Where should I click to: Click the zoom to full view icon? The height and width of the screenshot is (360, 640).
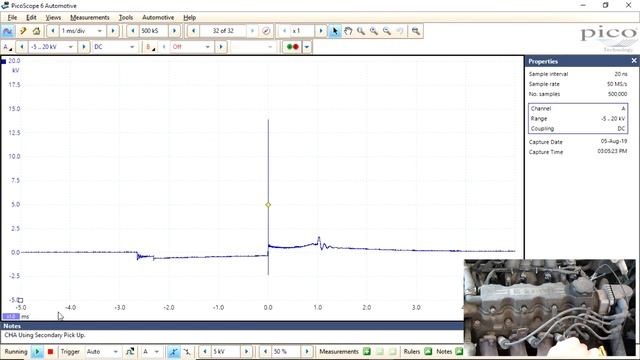[x=416, y=31]
